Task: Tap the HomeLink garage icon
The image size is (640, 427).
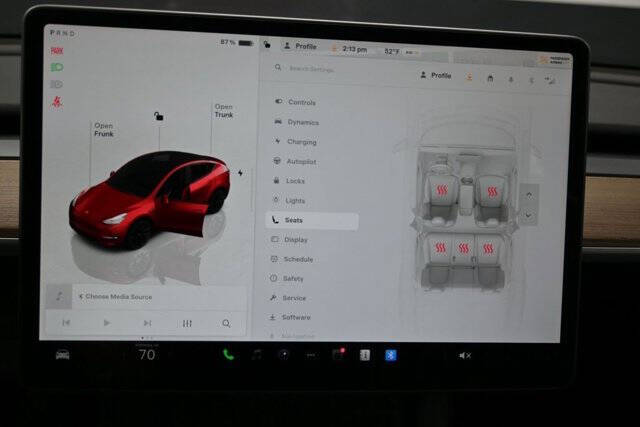Action: (x=490, y=78)
